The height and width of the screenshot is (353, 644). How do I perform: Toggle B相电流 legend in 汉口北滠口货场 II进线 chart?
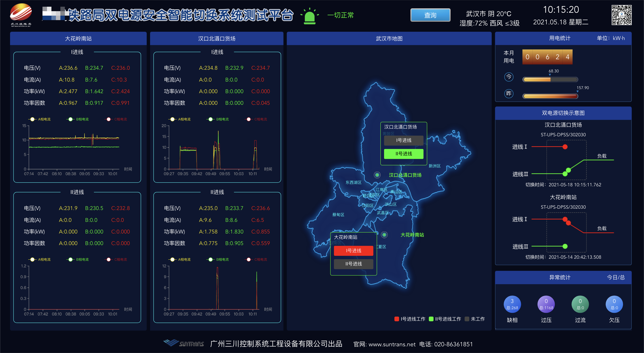click(x=218, y=260)
